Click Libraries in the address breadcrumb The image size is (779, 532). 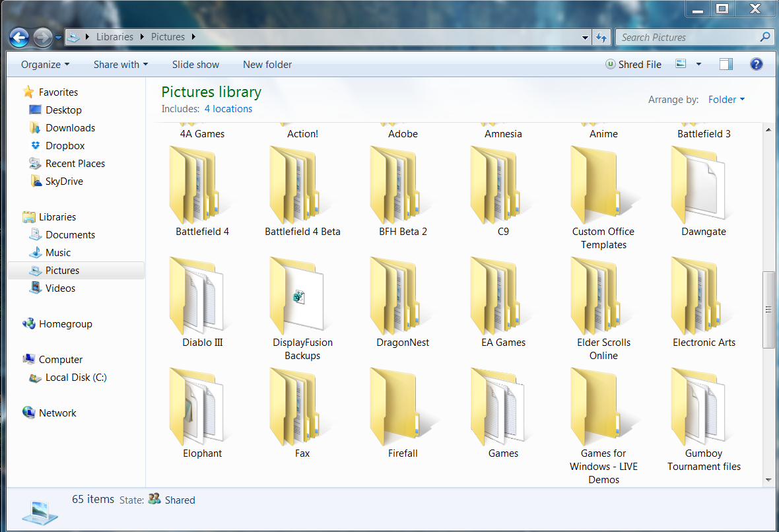[115, 37]
